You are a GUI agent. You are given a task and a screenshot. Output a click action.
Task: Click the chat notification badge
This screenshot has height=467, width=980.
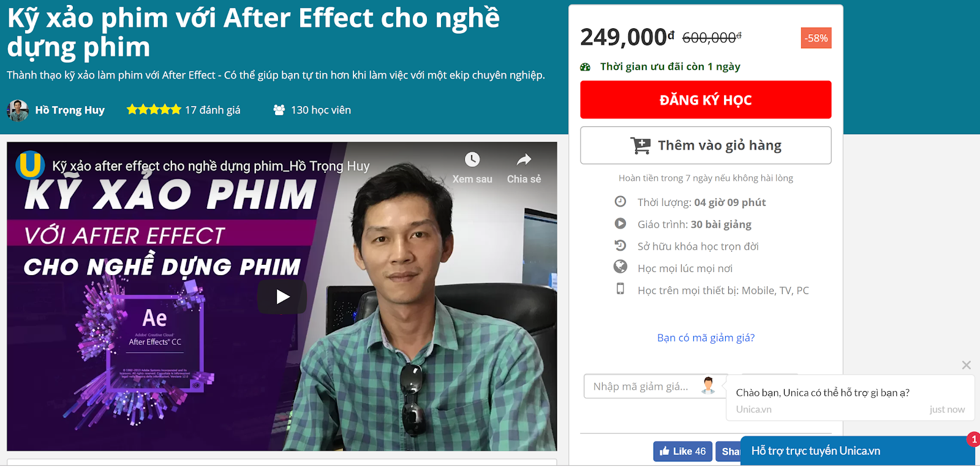(974, 439)
